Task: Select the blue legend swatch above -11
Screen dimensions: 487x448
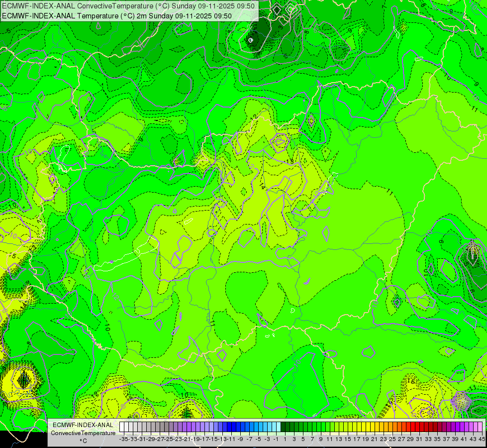Action: (229, 427)
